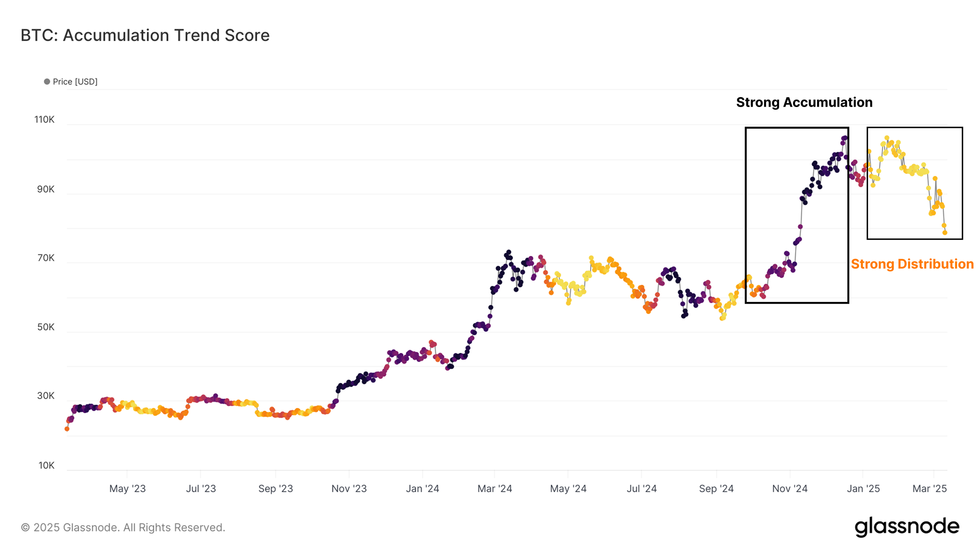
Task: Click the 10K y-axis label
Action: click(46, 465)
